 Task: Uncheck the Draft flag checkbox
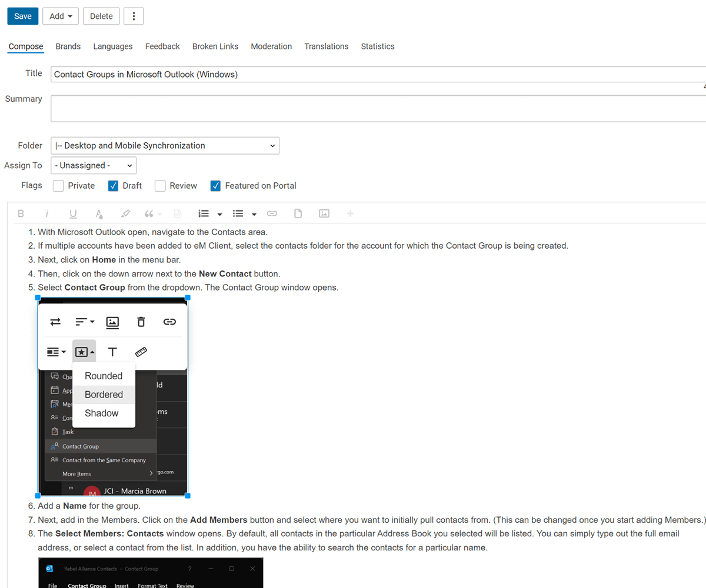tap(114, 186)
